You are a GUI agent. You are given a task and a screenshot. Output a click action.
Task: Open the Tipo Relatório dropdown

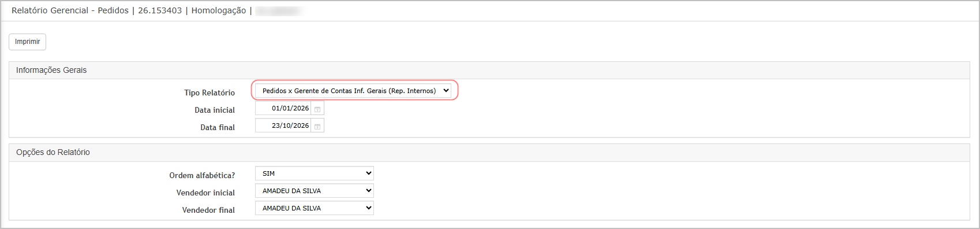pos(353,91)
